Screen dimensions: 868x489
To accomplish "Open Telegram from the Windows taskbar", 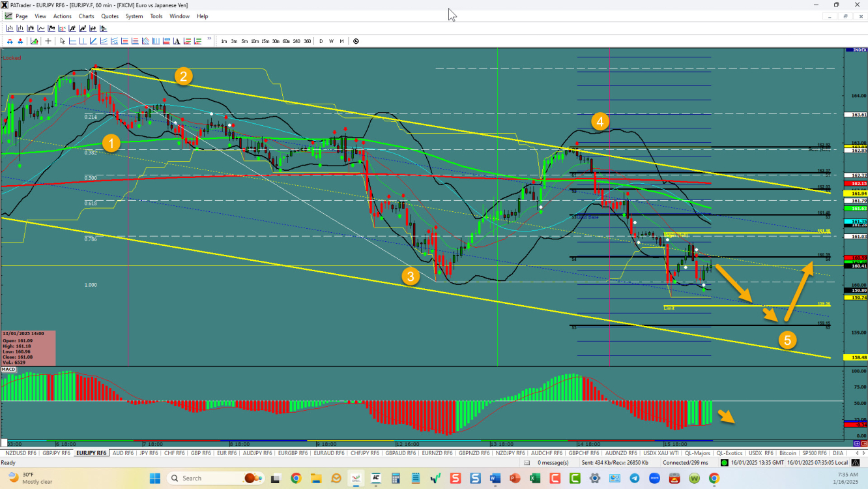I will (x=634, y=479).
